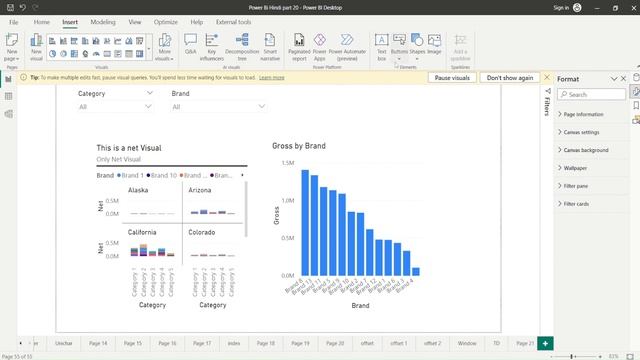Open the Learn more link in the tip bar
The width and height of the screenshot is (640, 360).
[x=271, y=78]
